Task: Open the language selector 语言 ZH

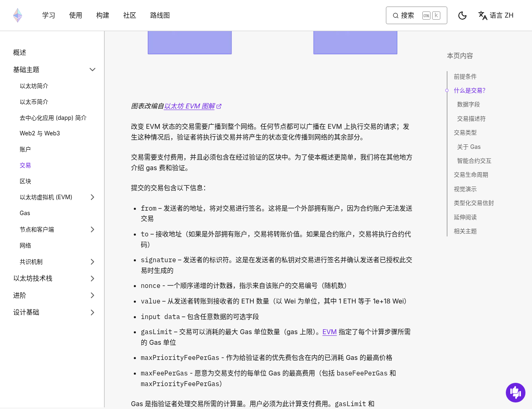Action: [x=496, y=16]
